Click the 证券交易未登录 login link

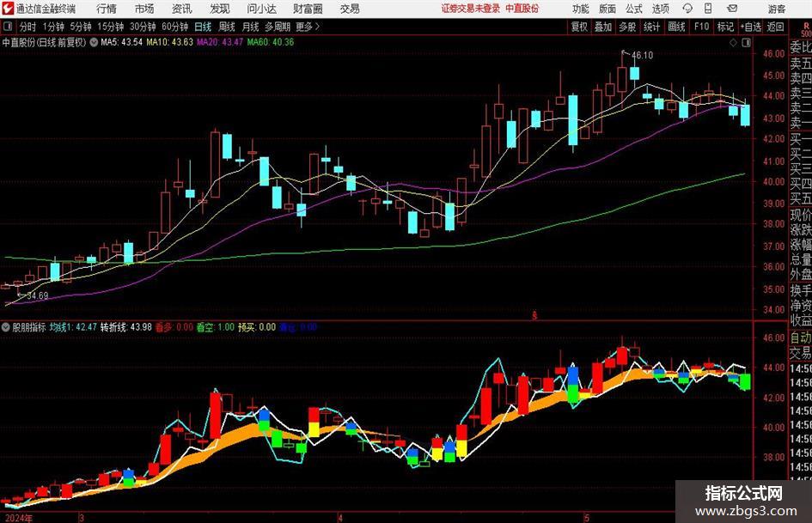471,9
